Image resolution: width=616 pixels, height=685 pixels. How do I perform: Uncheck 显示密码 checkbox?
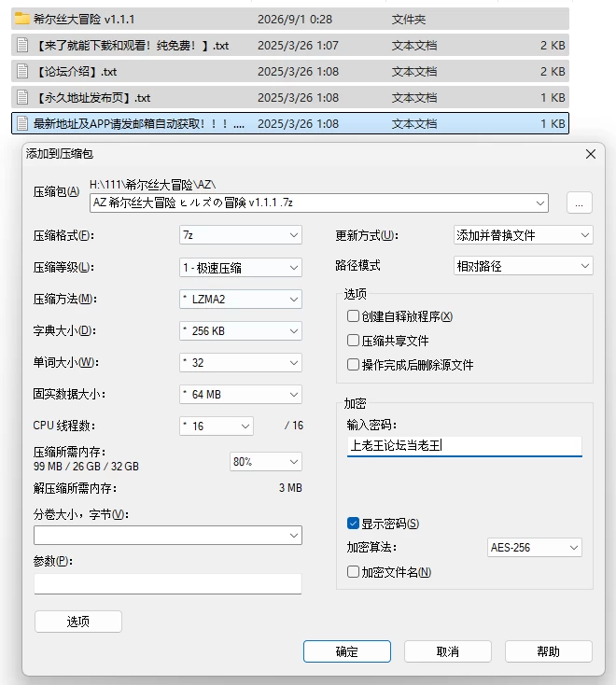tap(353, 523)
